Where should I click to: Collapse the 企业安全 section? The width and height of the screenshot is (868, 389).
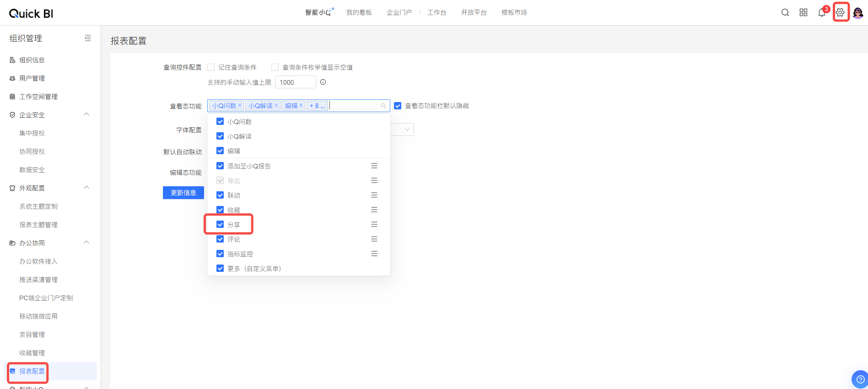[x=86, y=114]
